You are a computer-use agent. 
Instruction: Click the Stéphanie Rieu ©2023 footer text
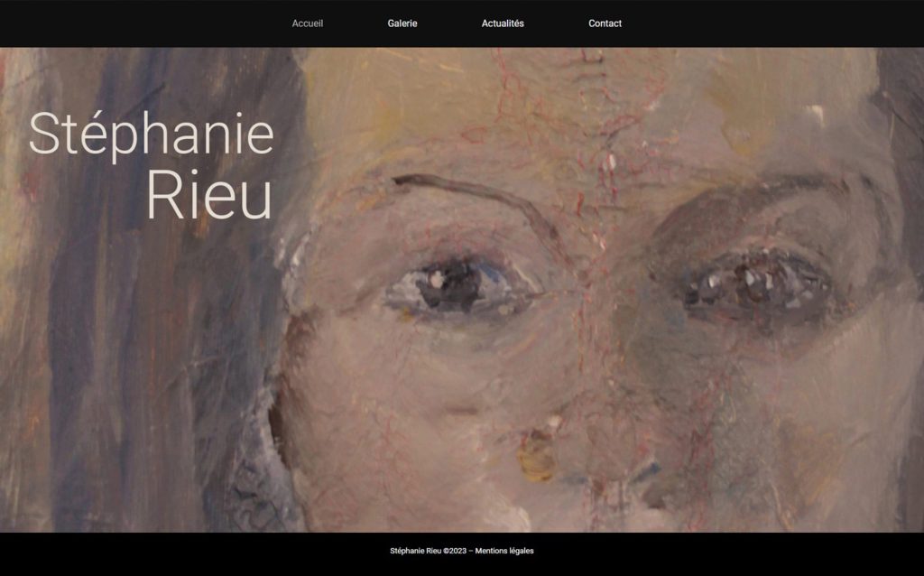(x=428, y=551)
